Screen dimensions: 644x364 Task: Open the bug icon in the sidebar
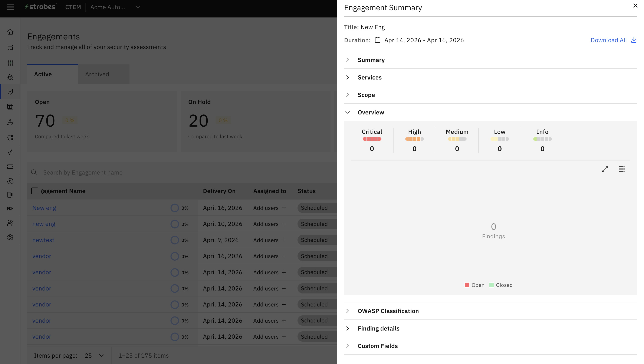tap(10, 77)
